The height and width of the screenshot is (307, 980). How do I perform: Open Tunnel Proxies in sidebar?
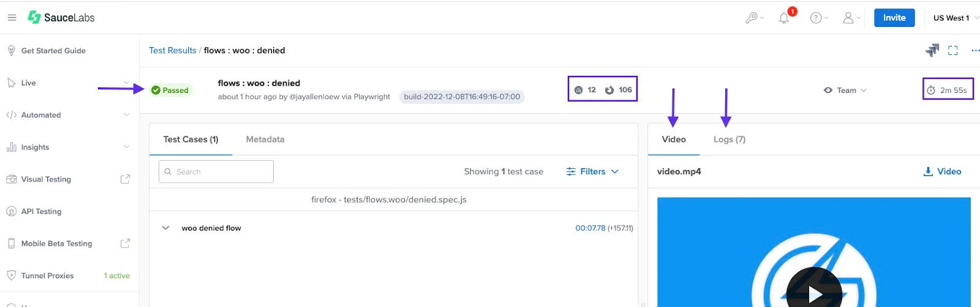pyautogui.click(x=47, y=276)
